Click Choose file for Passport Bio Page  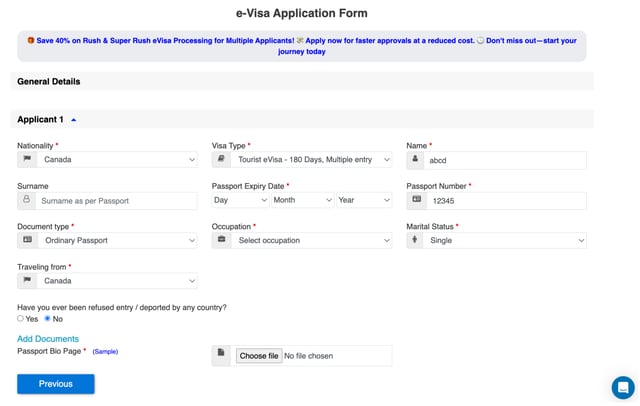click(259, 356)
